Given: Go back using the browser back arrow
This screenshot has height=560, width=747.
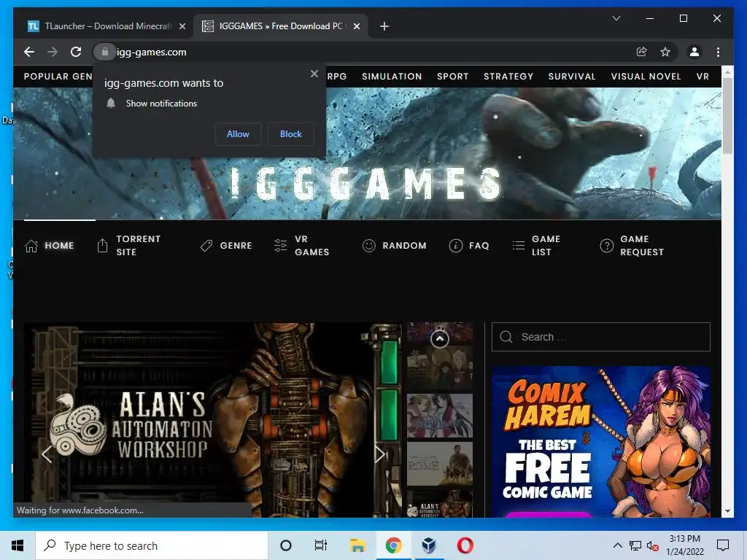Looking at the screenshot, I should pos(29,52).
